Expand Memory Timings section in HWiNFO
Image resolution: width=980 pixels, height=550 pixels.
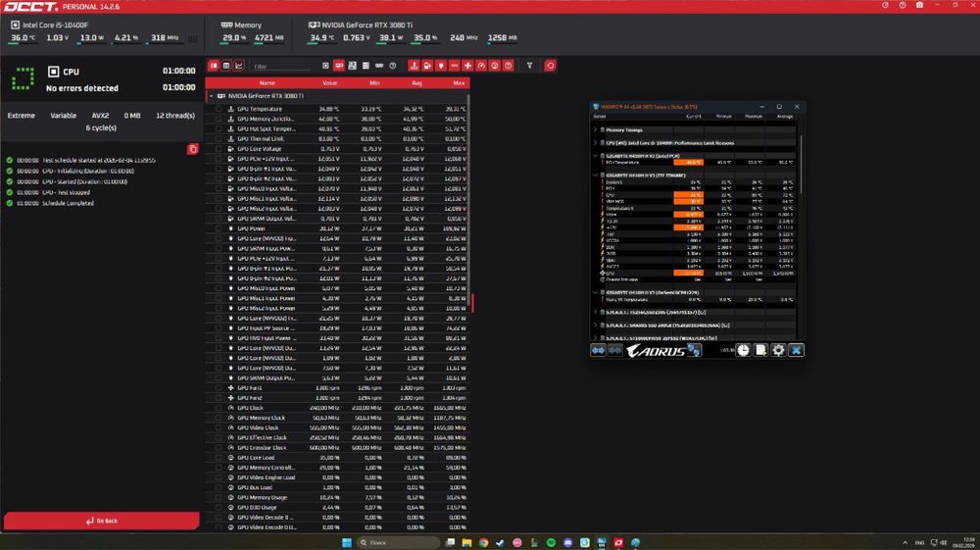(595, 130)
